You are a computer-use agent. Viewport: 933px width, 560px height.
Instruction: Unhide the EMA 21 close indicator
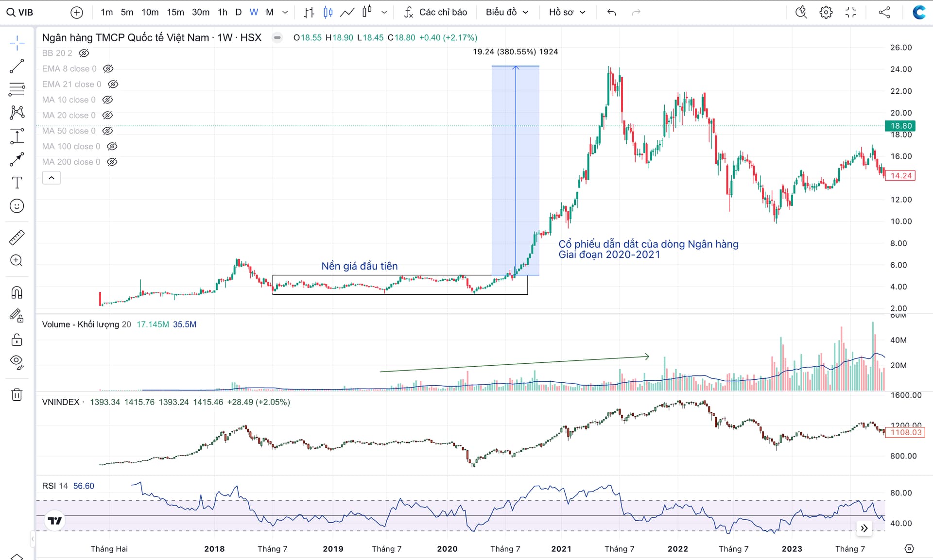coord(113,84)
